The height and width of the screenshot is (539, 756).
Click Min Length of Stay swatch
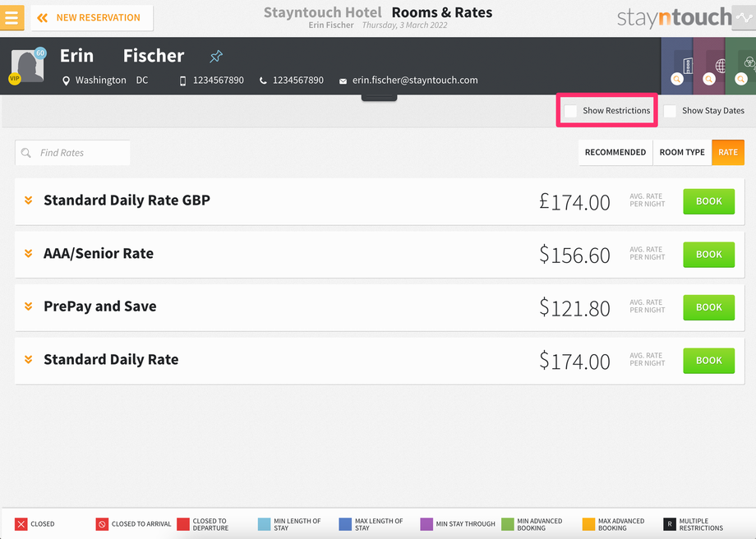pos(265,524)
